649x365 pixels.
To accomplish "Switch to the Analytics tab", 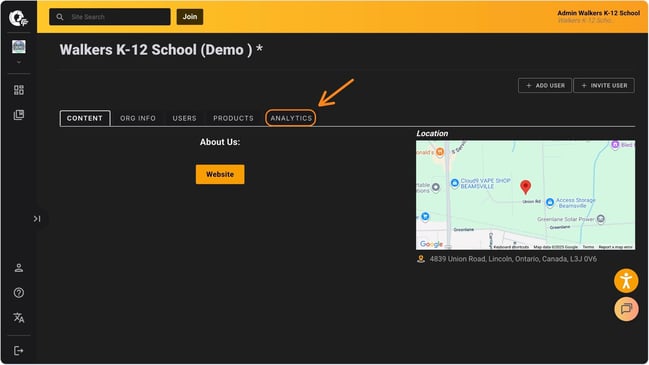I will point(291,118).
